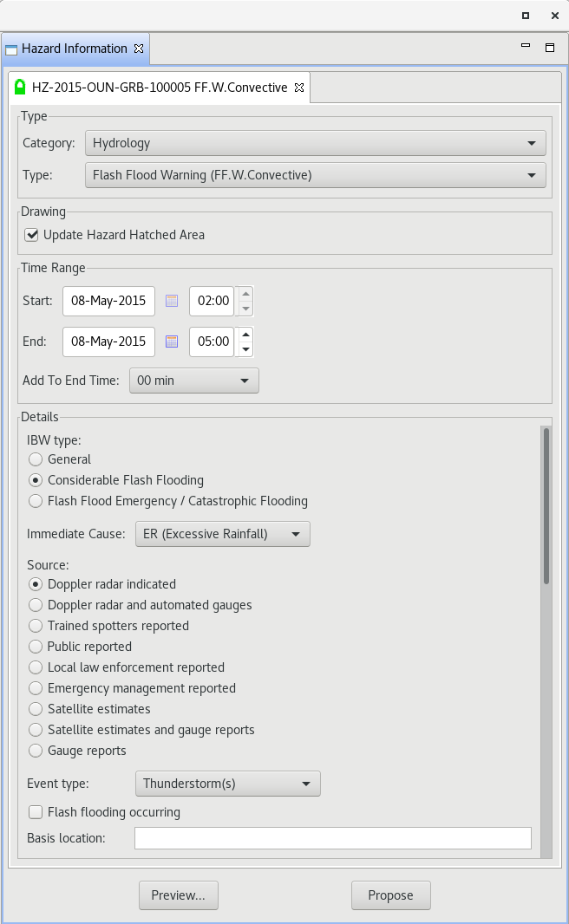Click the Basis location text field
The image size is (569, 924).
point(333,838)
